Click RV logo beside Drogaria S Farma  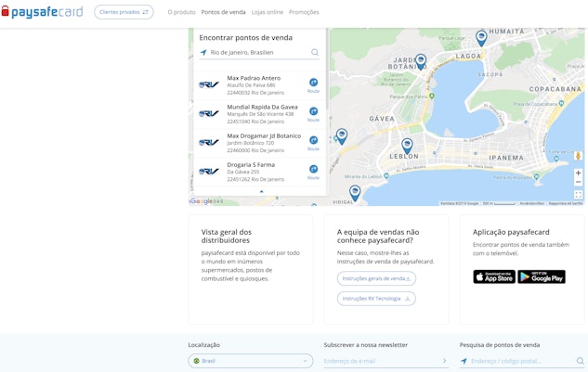coord(208,172)
